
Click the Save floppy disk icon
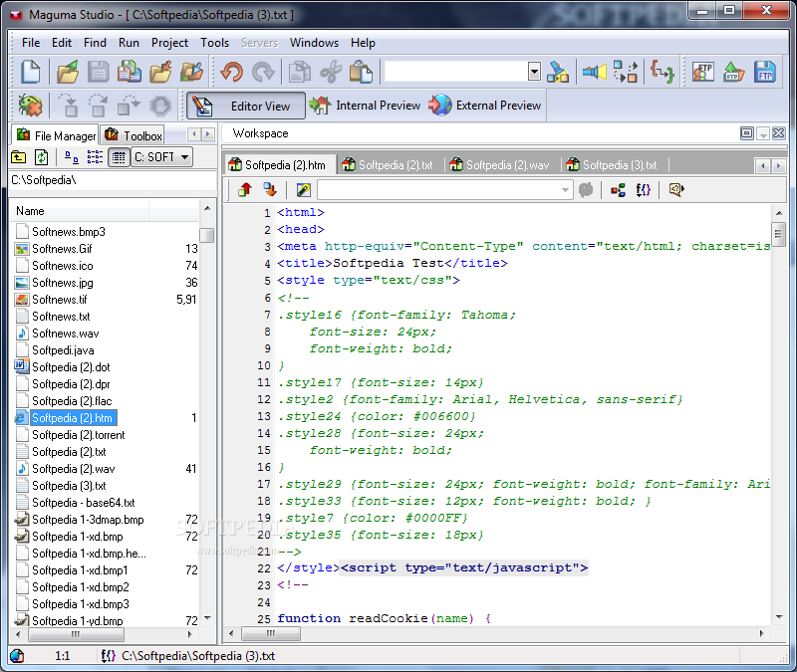click(x=98, y=72)
